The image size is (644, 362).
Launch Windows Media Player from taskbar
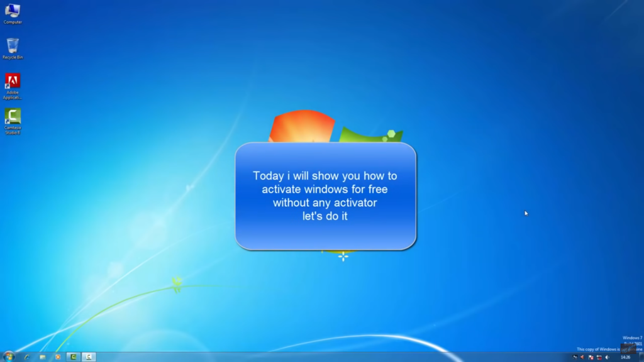pyautogui.click(x=58, y=357)
